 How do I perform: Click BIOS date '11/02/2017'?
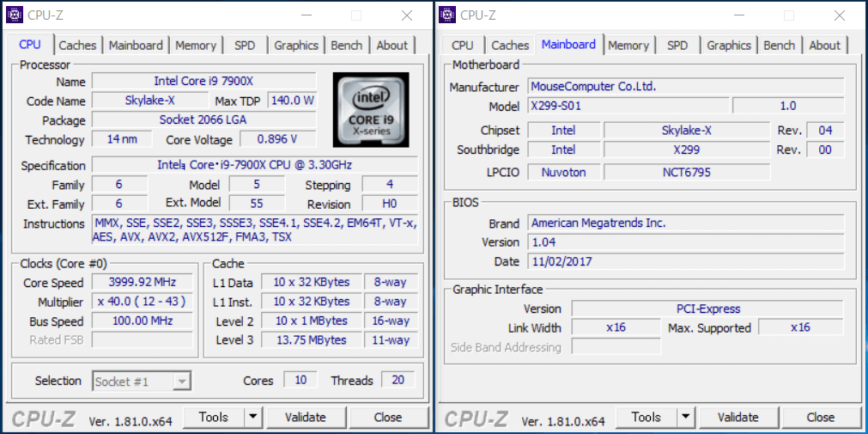pos(686,261)
